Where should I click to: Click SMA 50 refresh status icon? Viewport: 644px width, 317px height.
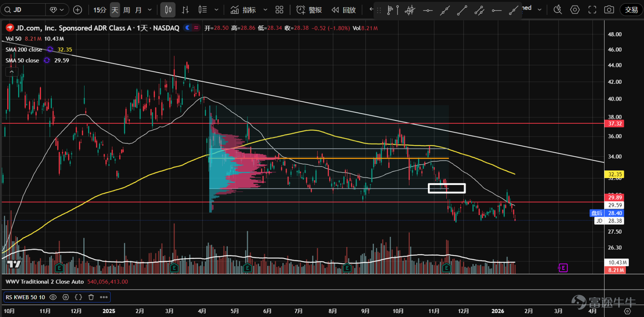click(47, 60)
